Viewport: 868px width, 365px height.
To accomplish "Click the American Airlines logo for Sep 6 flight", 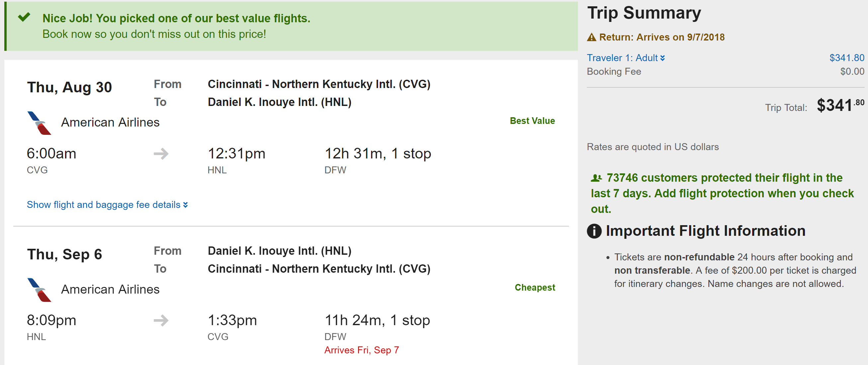I will pyautogui.click(x=39, y=290).
